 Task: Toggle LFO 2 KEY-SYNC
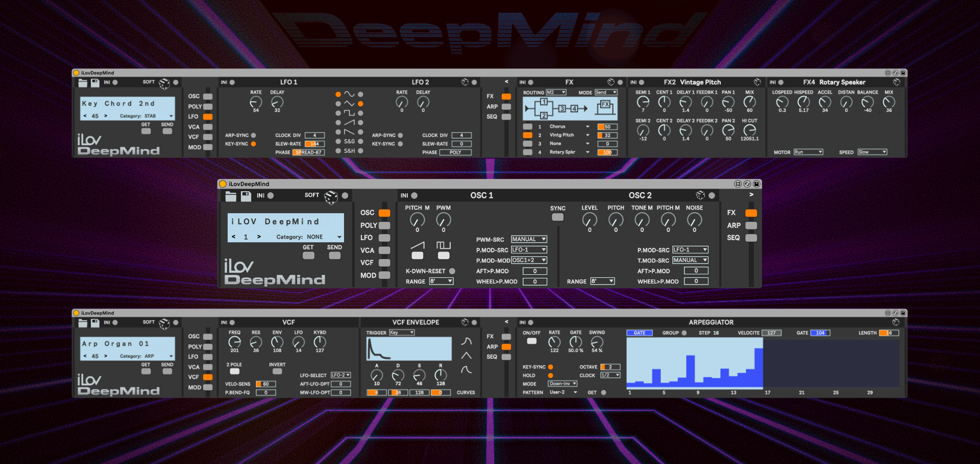401,144
